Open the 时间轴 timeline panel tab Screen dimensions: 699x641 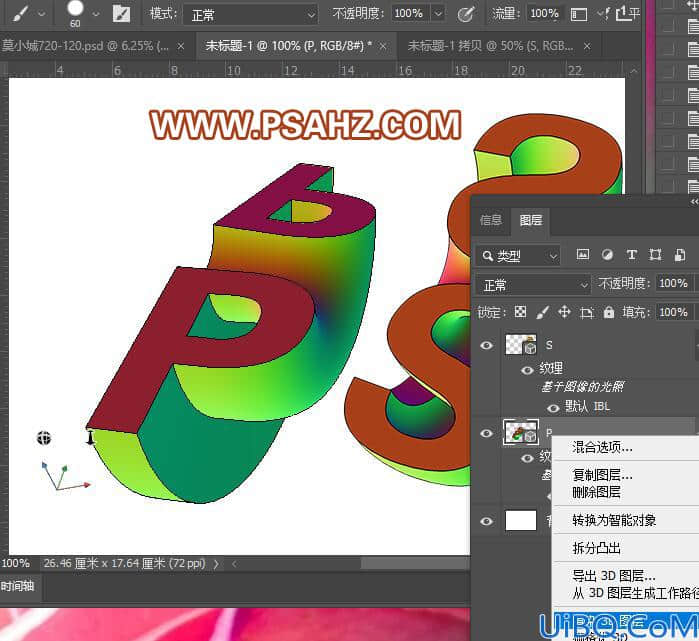[x=17, y=586]
